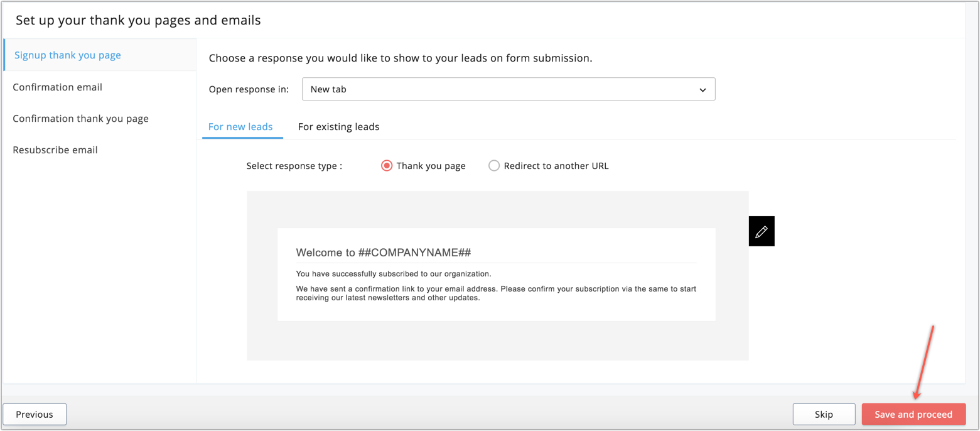Click the Select response type label
980x431 pixels.
294,166
